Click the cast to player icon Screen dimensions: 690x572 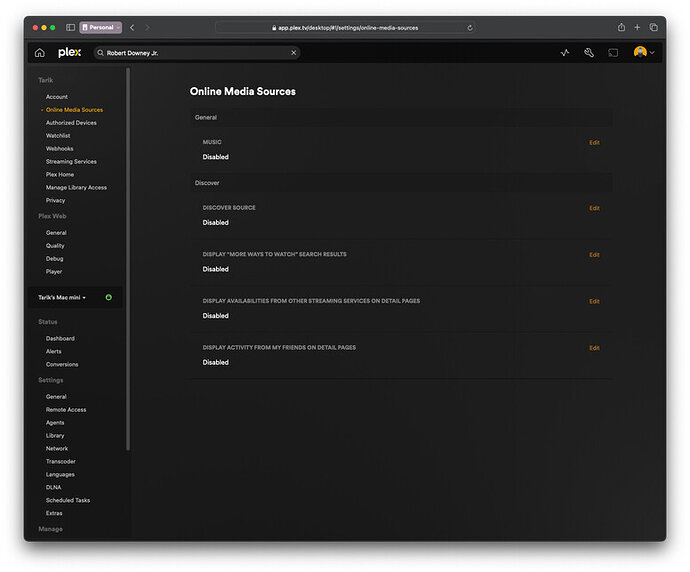coord(614,52)
